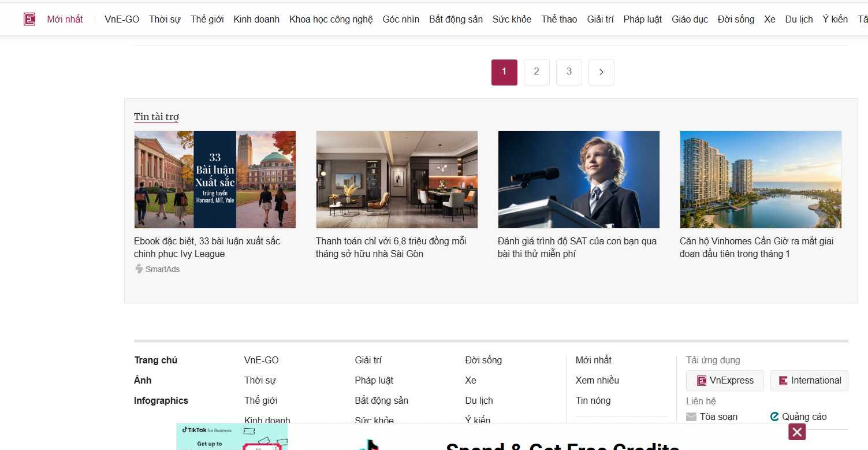The width and height of the screenshot is (868, 450).
Task: Click the VnExpress logo in the header
Action: [29, 18]
